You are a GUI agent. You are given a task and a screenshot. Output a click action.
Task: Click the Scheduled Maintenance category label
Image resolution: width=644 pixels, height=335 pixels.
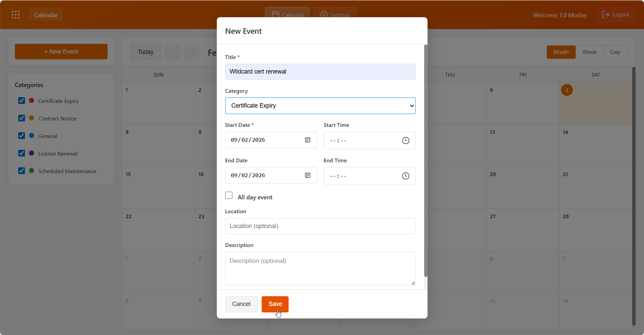pos(67,171)
